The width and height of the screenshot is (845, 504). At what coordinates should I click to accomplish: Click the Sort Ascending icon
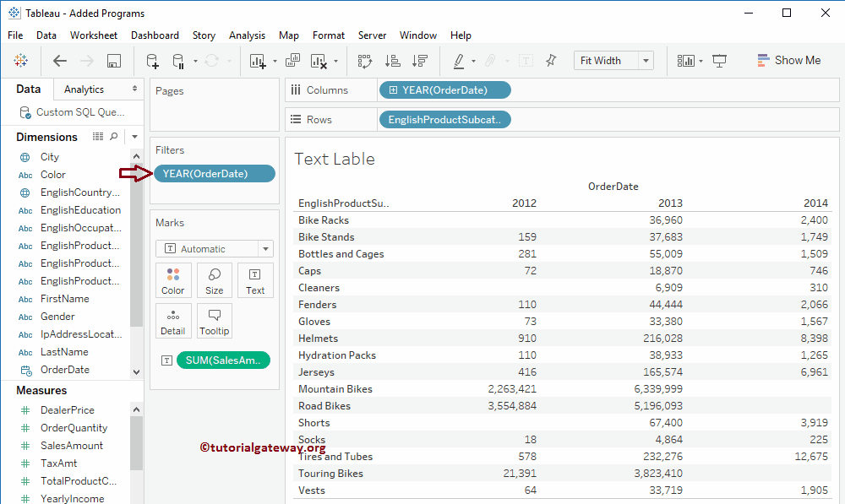pyautogui.click(x=392, y=61)
